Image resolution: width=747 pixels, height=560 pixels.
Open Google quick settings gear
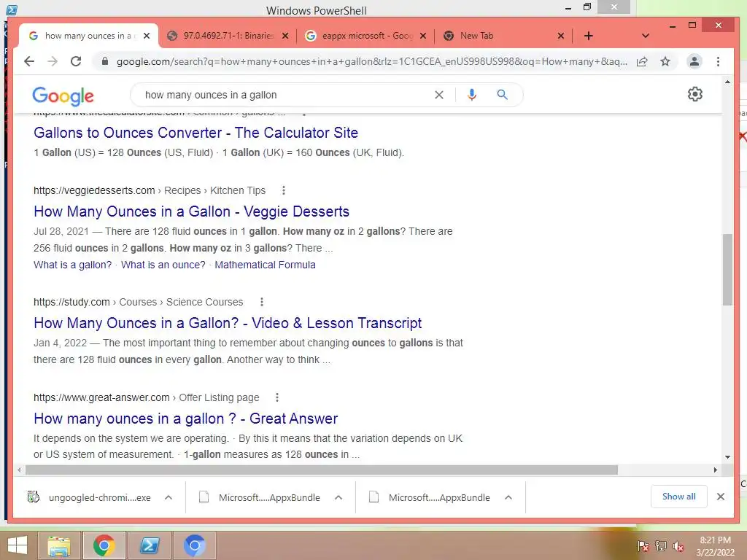point(695,94)
